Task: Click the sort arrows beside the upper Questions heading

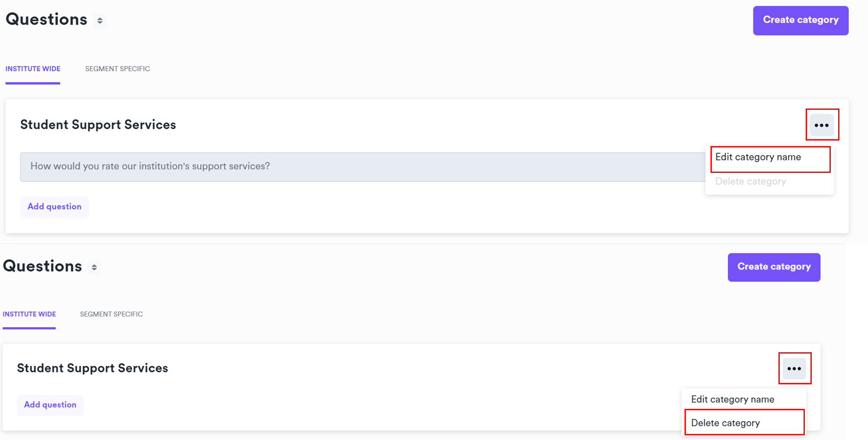Action: (100, 21)
